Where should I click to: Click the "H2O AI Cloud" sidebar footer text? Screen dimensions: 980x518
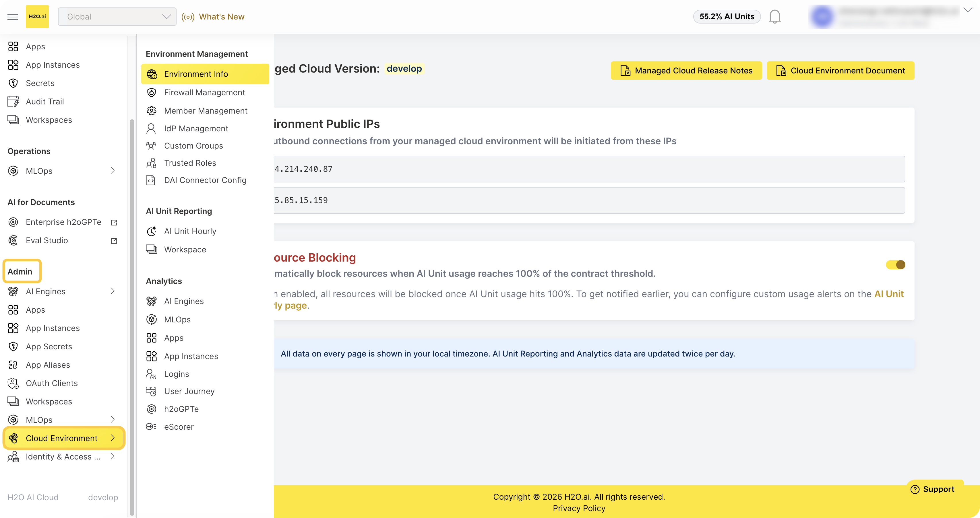click(33, 497)
